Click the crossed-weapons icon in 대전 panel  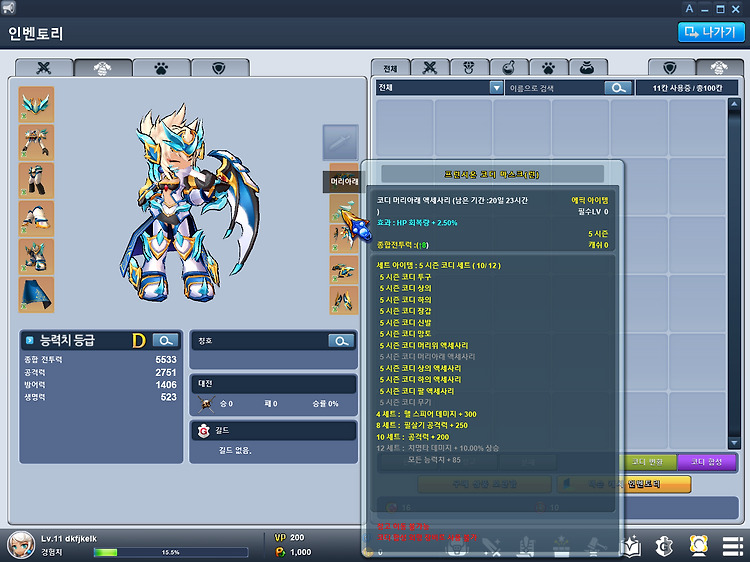coord(206,404)
